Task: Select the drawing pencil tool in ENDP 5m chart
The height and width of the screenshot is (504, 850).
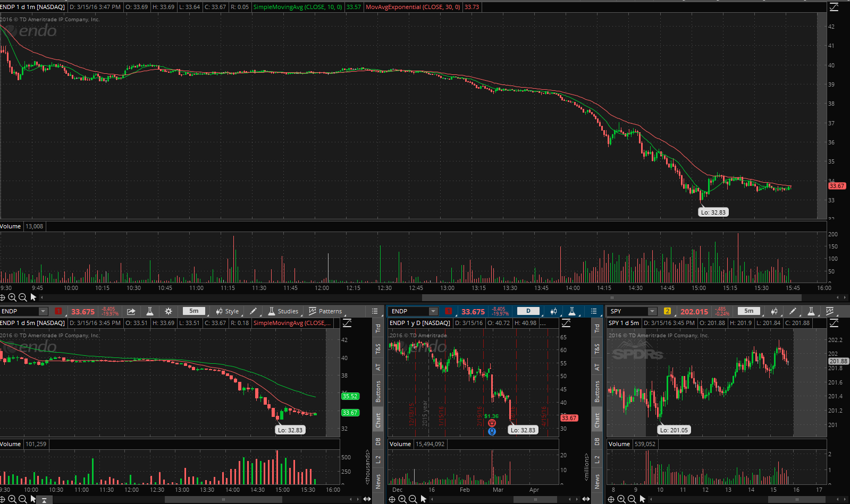Action: [x=254, y=311]
